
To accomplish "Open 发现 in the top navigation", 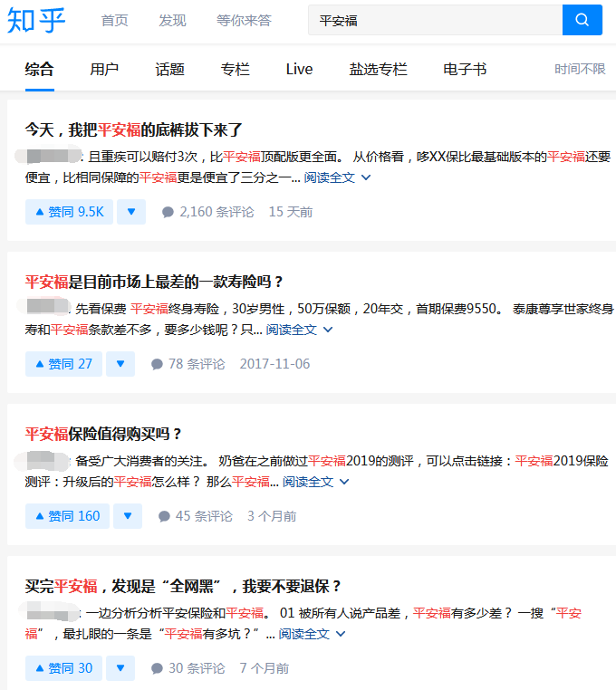I will pos(173,20).
